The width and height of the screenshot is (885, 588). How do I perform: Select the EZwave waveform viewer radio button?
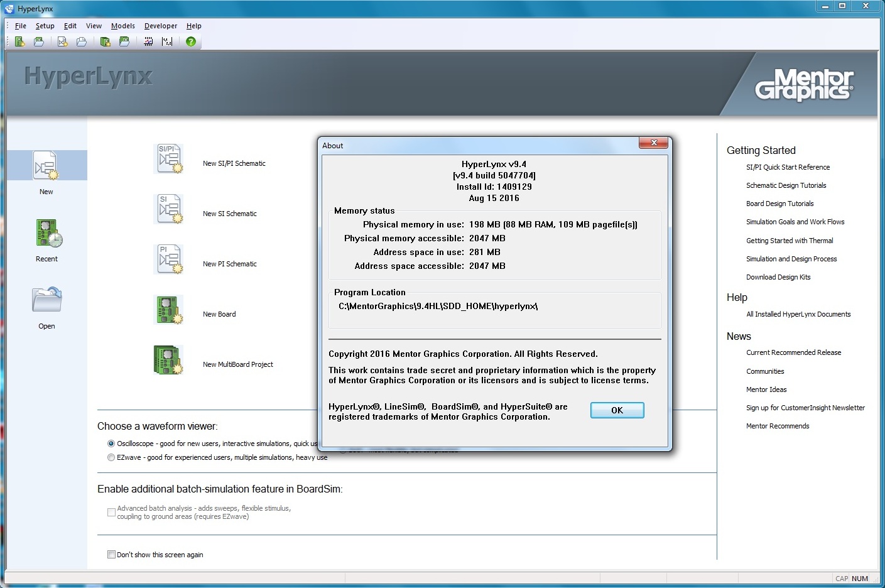pos(111,457)
